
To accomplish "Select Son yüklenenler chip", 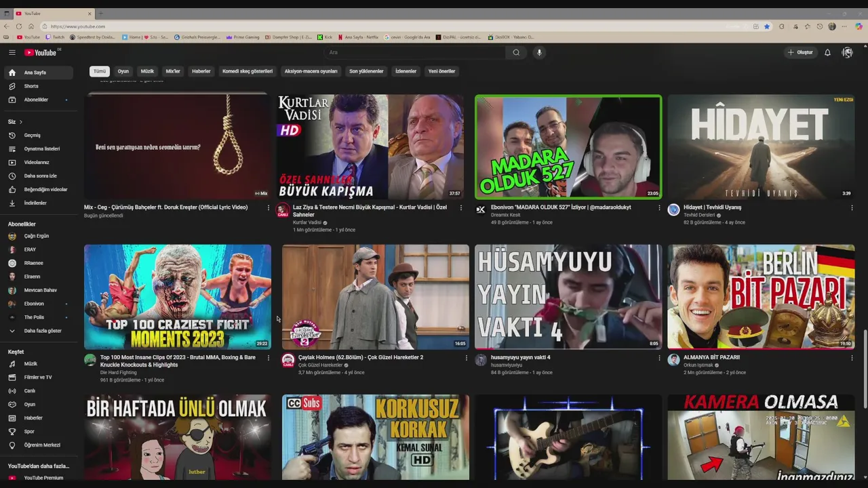I will [x=366, y=71].
